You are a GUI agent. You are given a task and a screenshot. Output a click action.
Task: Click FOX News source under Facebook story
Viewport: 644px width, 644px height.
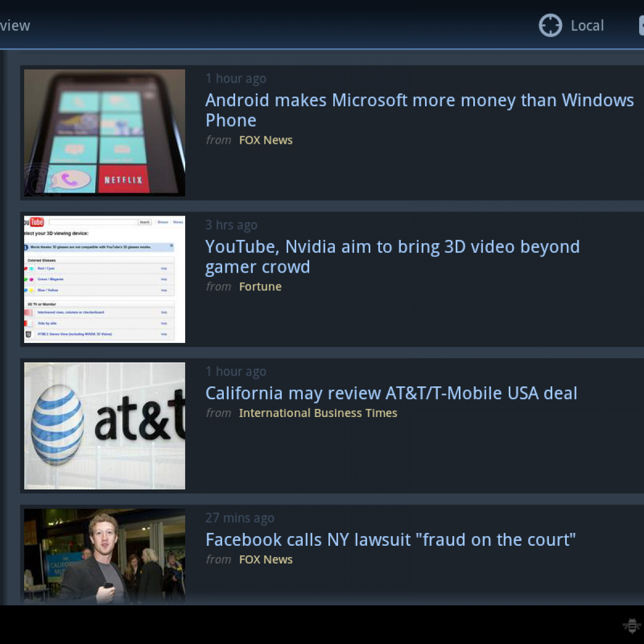click(266, 559)
